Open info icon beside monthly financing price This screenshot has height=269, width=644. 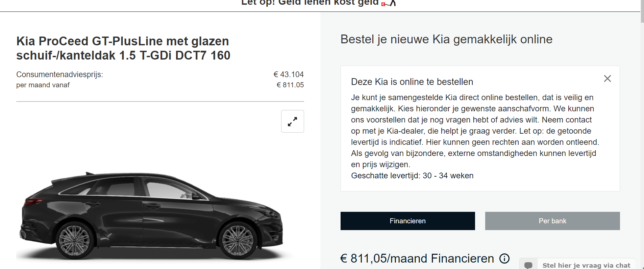point(504,259)
